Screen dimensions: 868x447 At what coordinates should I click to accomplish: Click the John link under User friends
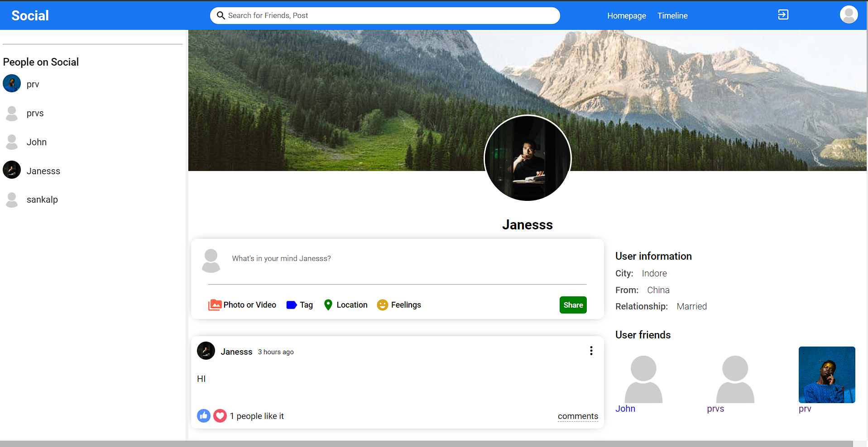coord(625,409)
